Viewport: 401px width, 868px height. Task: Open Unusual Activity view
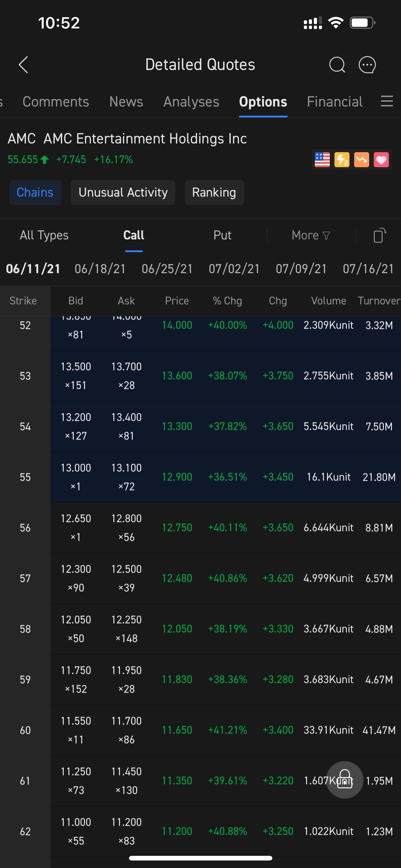[123, 192]
